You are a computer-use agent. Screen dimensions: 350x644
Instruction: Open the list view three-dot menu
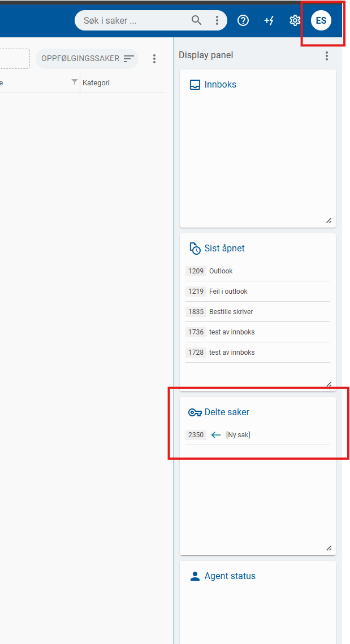click(x=154, y=59)
